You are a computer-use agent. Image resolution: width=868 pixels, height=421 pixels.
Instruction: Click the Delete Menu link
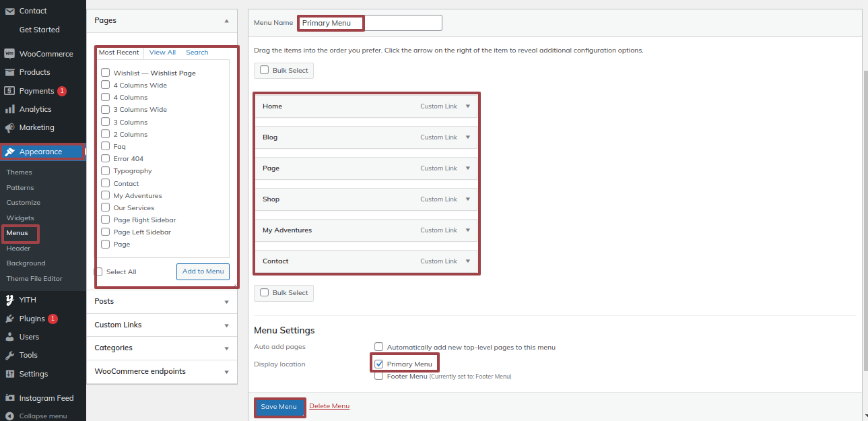point(329,406)
